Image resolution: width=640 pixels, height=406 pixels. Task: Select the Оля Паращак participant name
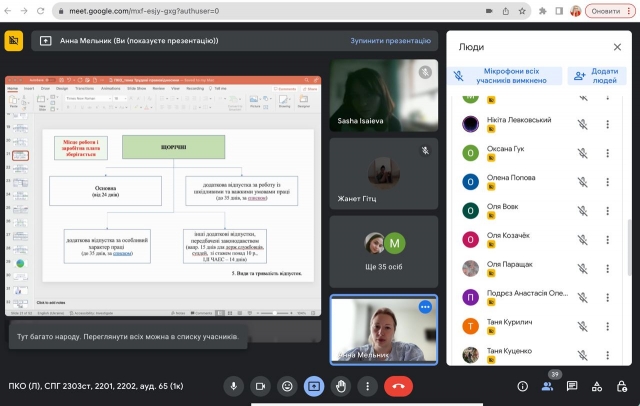[509, 264]
